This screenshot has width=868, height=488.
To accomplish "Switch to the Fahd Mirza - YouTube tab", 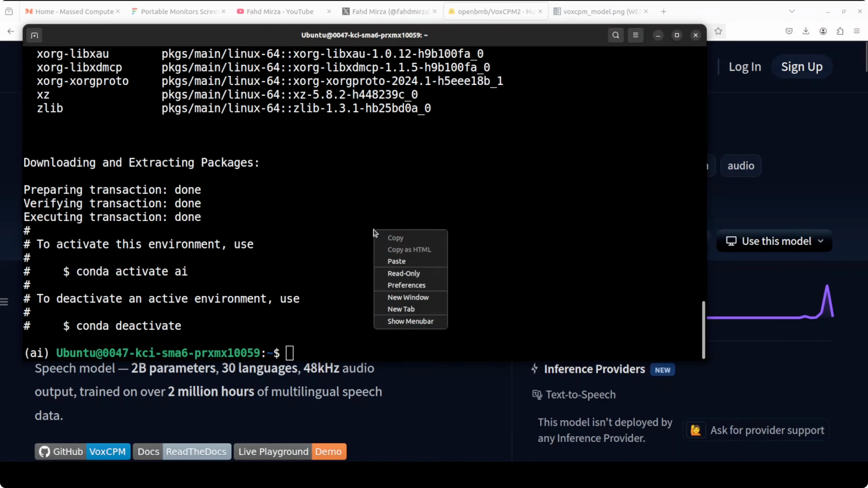I will click(x=280, y=12).
